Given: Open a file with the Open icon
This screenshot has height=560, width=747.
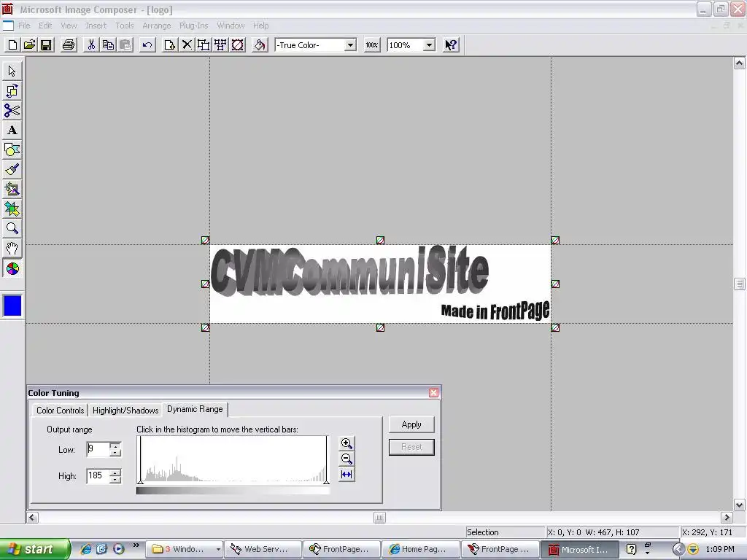Looking at the screenshot, I should [x=29, y=45].
